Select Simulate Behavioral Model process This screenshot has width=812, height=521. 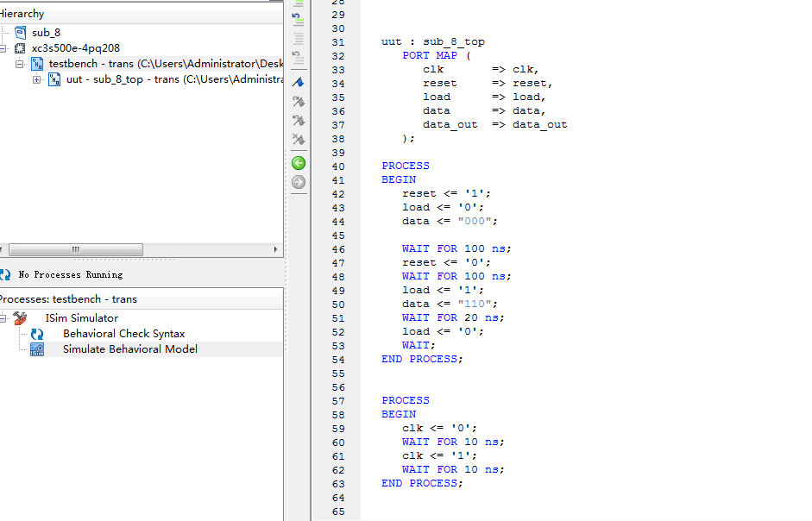[x=129, y=349]
